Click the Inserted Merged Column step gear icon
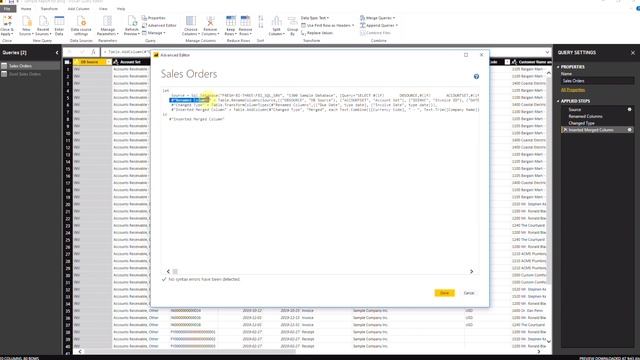This screenshot has width=640, height=360. [629, 130]
